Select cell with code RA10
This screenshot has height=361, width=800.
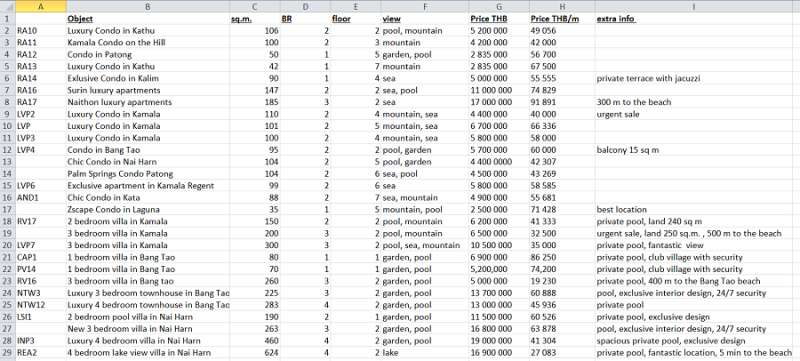point(40,31)
